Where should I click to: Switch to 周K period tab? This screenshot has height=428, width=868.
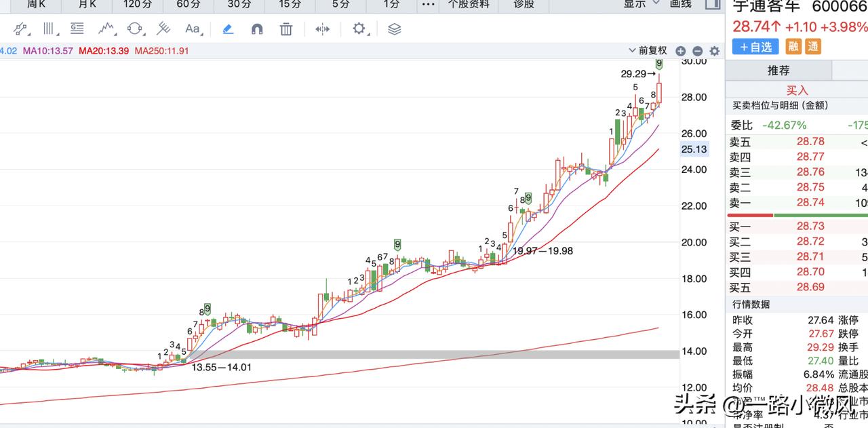click(35, 4)
